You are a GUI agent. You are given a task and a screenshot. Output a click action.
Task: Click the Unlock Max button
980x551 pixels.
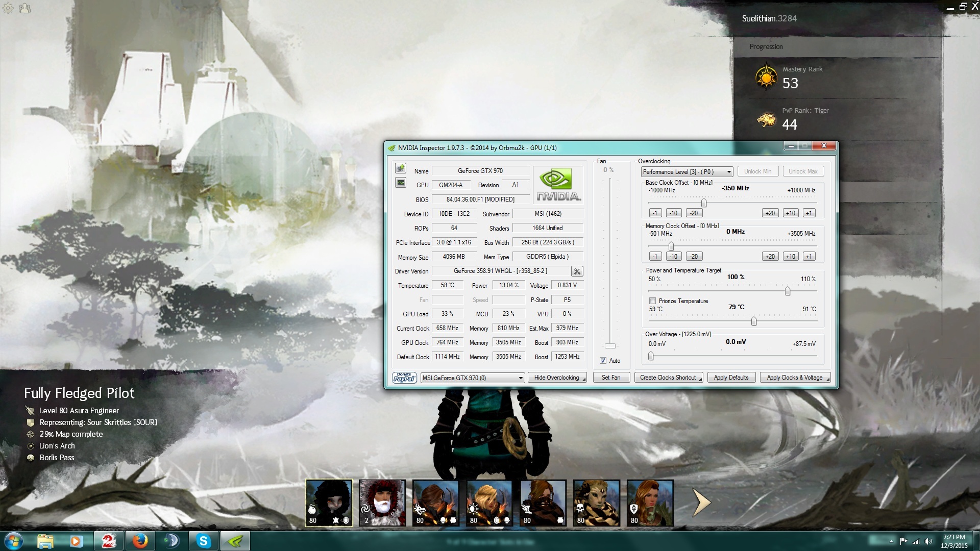pos(803,171)
